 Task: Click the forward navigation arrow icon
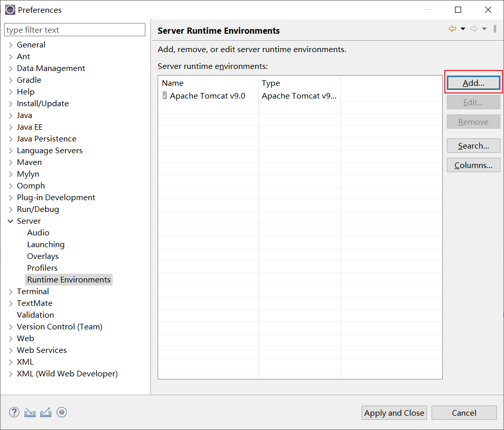tap(474, 29)
